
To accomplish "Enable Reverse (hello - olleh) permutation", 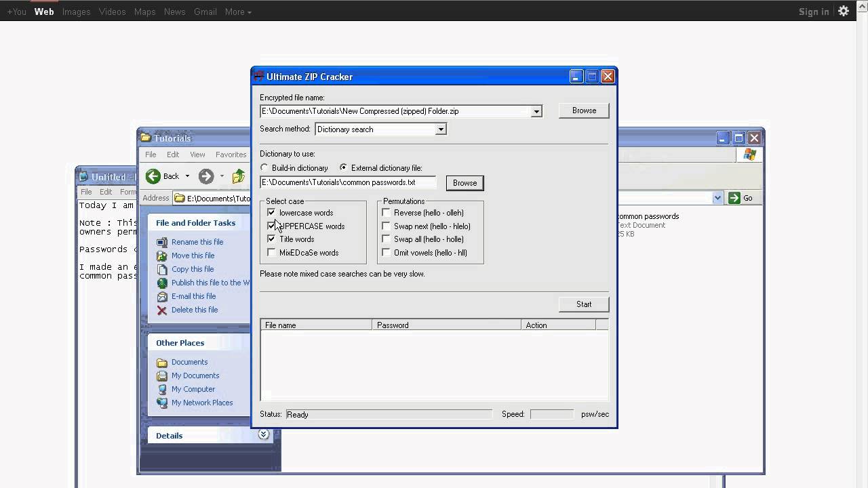I will pos(386,213).
